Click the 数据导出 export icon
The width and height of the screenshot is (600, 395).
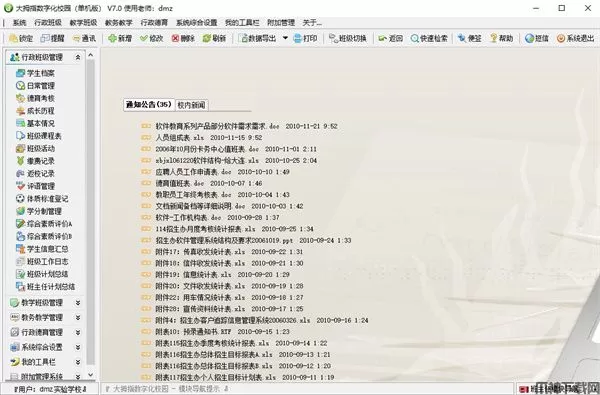click(243, 38)
